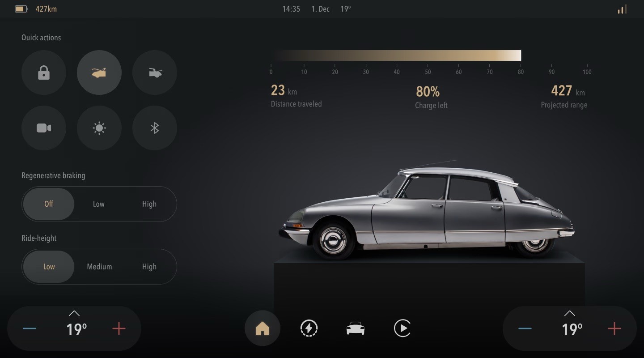644x358 pixels.
Task: Open the car front view tab
Action: [356, 328]
